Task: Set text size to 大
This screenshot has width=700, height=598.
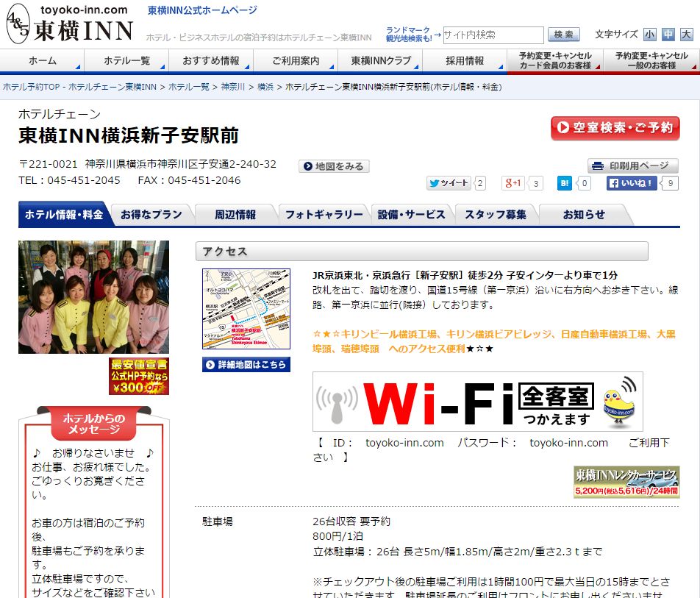Action: coord(686,35)
